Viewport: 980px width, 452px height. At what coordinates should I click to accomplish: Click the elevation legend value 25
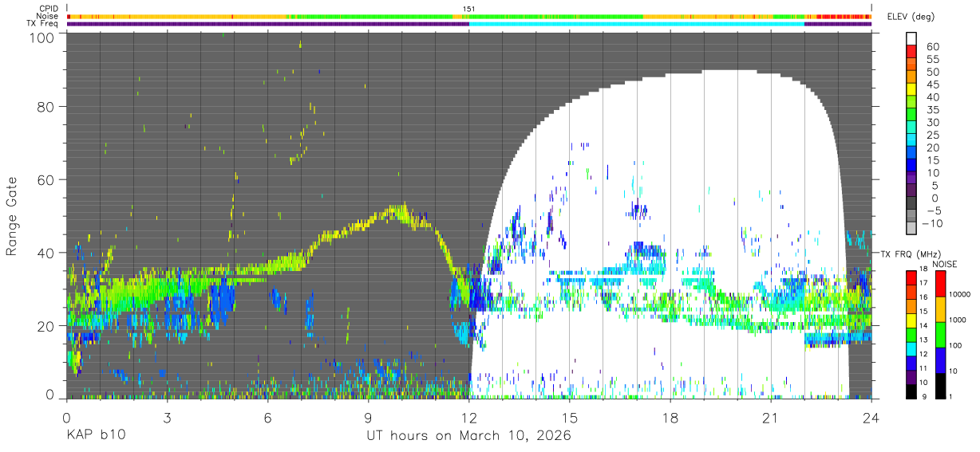click(x=933, y=135)
